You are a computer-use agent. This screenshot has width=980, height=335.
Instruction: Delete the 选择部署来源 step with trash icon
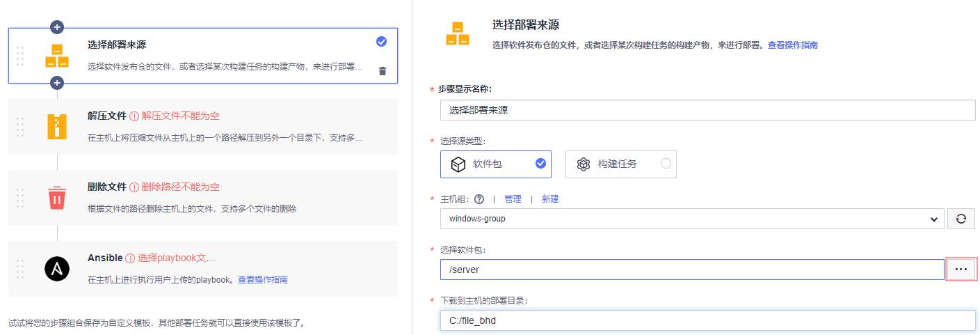382,70
